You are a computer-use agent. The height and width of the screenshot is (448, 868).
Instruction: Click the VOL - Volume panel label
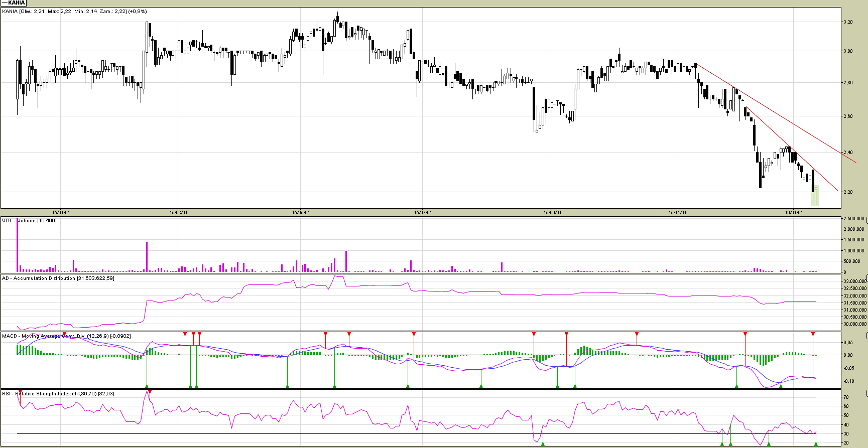29,220
